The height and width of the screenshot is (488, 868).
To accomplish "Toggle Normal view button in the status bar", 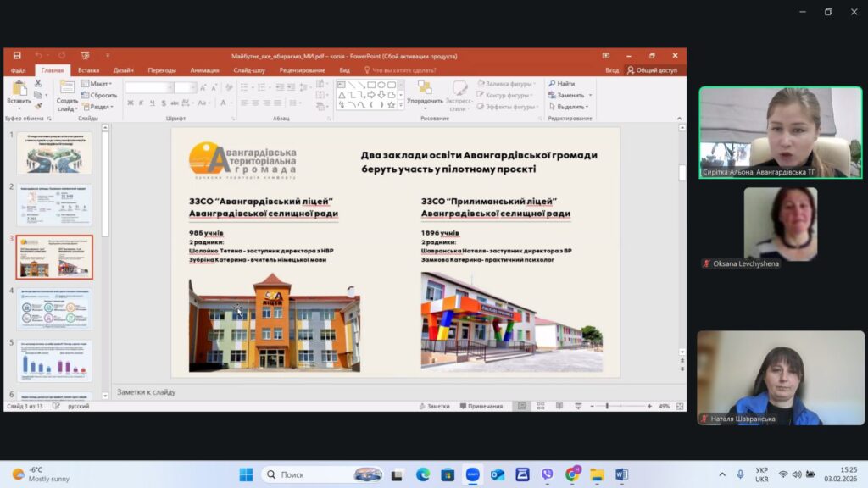I will click(x=521, y=407).
